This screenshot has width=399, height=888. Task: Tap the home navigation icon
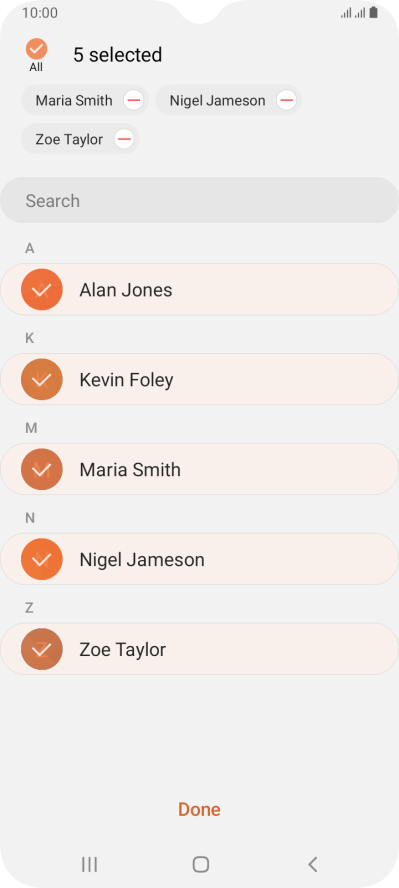click(x=200, y=864)
